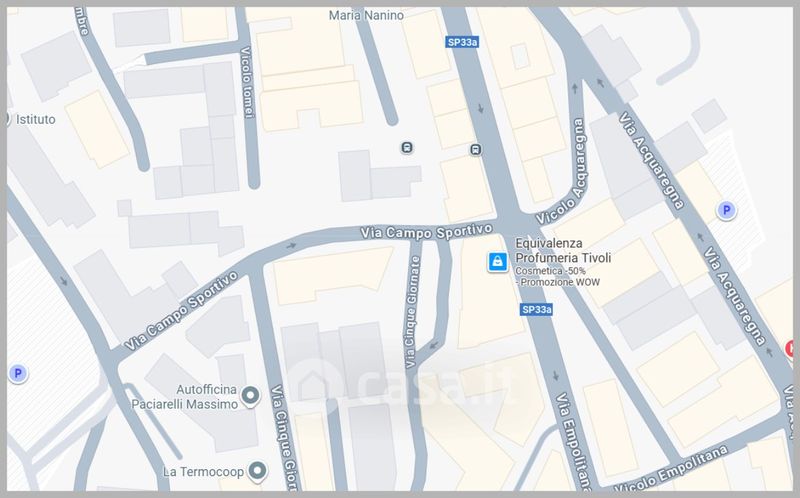Click the La Termocoop place name

pos(203,470)
